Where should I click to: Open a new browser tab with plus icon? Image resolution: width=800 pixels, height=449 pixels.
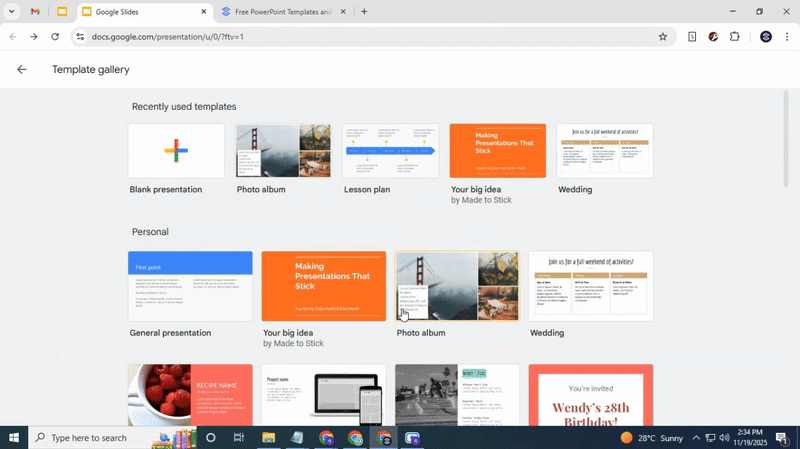pyautogui.click(x=364, y=12)
